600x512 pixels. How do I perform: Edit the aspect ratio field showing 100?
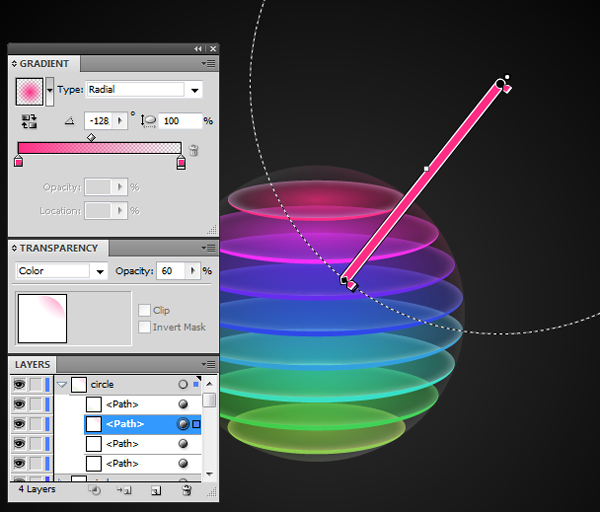click(180, 121)
